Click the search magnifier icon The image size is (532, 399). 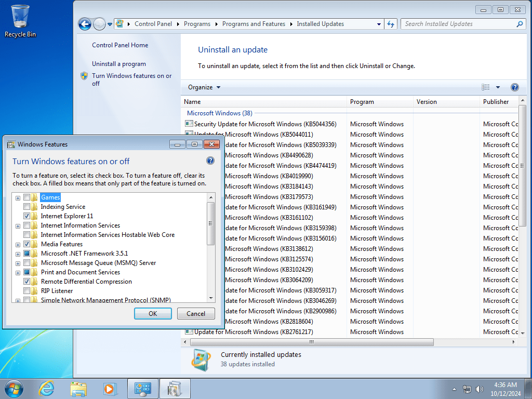tap(520, 24)
